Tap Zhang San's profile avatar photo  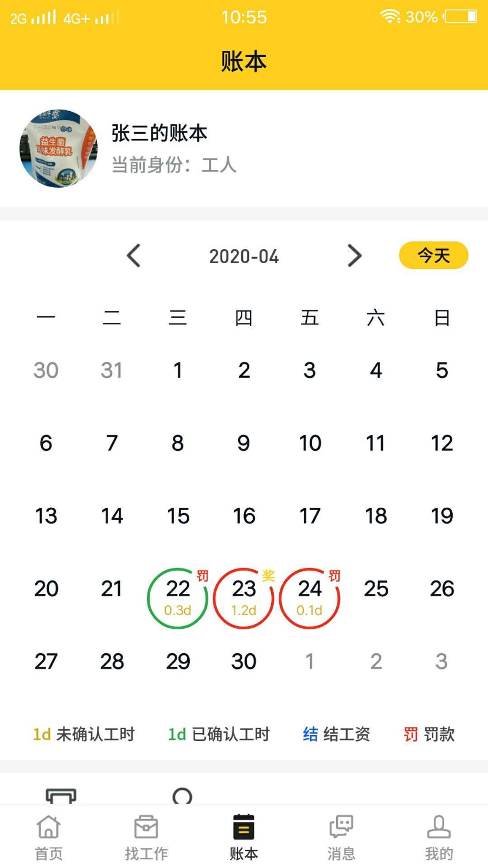pyautogui.click(x=59, y=149)
